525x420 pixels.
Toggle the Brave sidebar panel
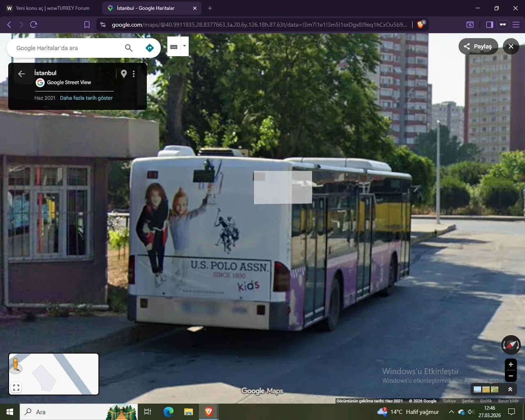[x=489, y=25]
